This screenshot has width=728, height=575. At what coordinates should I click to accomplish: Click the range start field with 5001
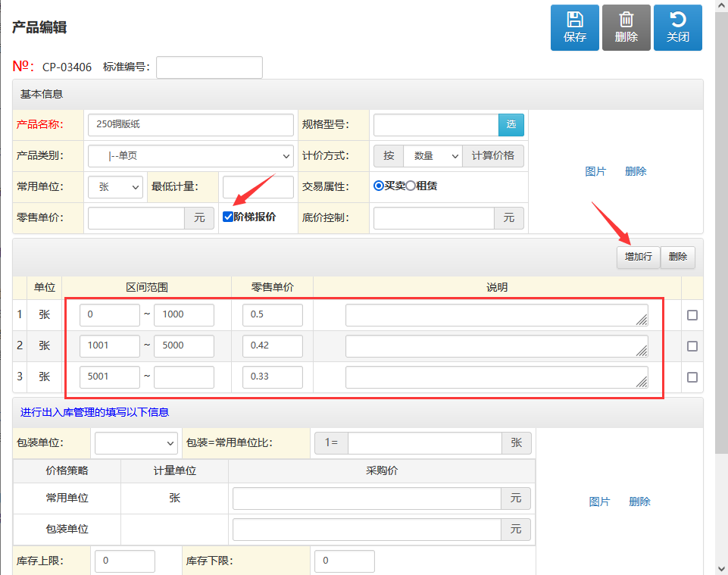coord(110,377)
